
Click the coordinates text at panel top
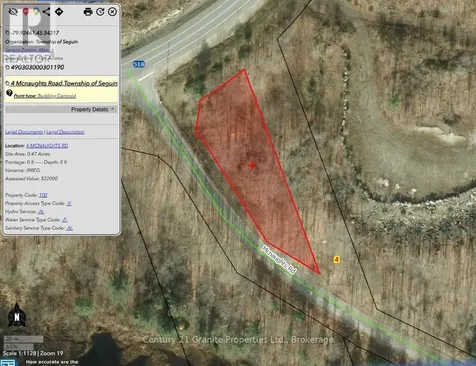(35, 33)
